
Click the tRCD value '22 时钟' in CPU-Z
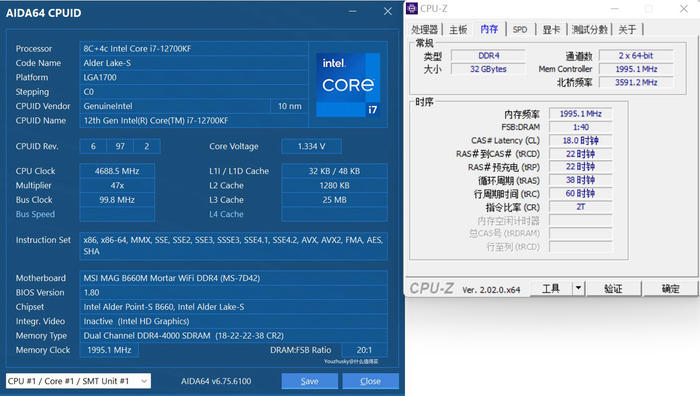(580, 154)
